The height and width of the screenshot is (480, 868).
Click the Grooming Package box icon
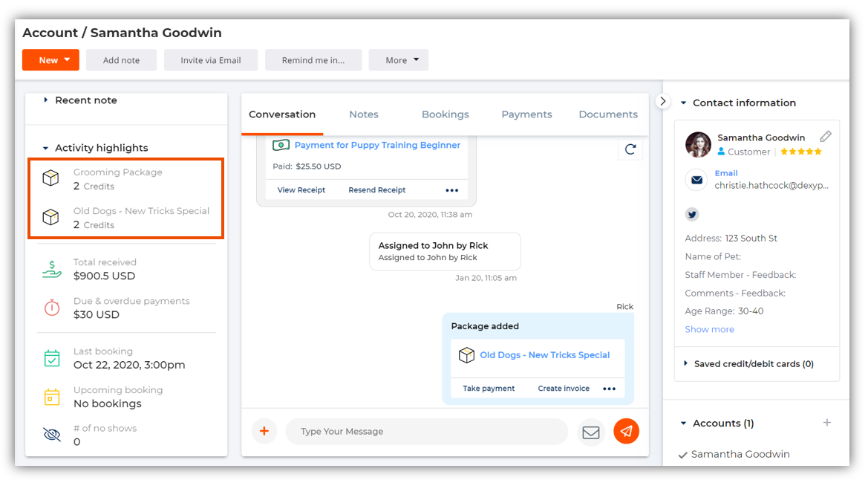(51, 178)
